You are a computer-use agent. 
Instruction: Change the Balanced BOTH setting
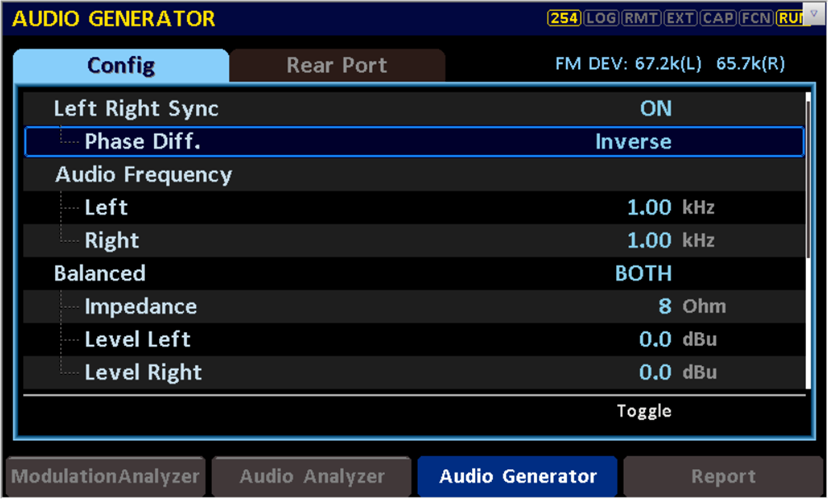click(x=643, y=273)
